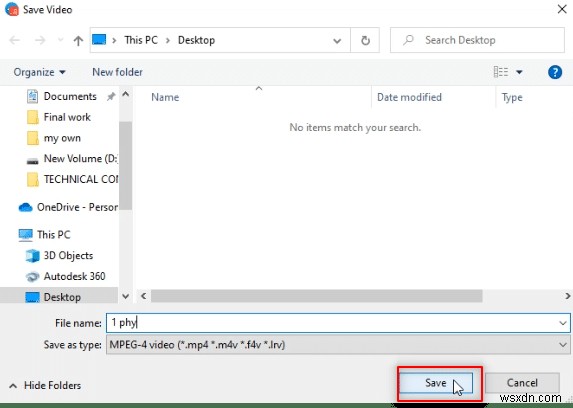
Task: Close the Save Video dialog
Action: (562, 9)
